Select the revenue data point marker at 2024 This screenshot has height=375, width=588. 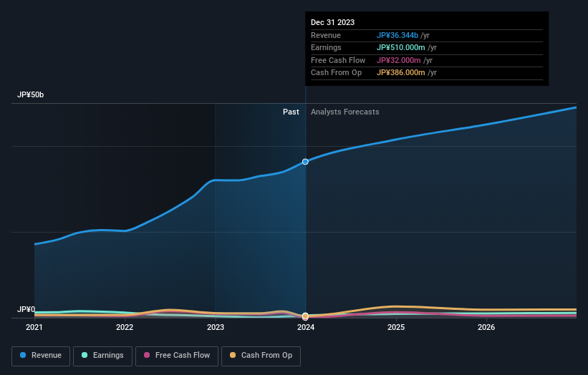tap(305, 162)
